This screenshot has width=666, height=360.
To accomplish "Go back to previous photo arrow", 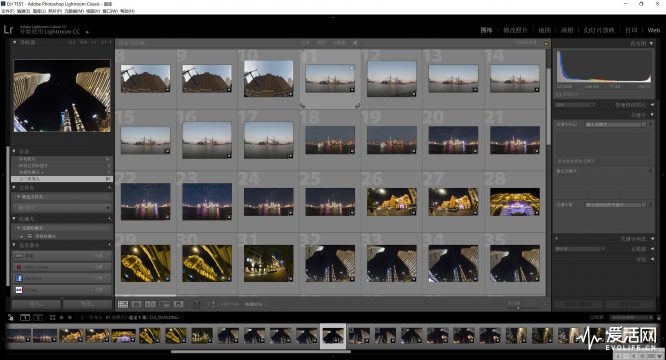I will tap(62, 317).
